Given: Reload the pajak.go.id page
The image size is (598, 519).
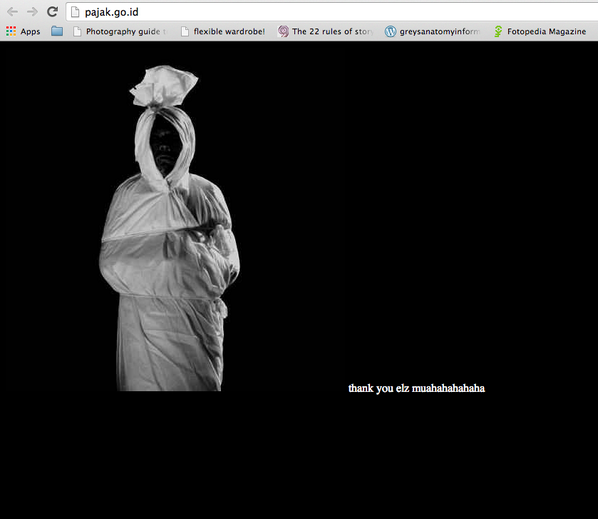Looking at the screenshot, I should (x=52, y=12).
